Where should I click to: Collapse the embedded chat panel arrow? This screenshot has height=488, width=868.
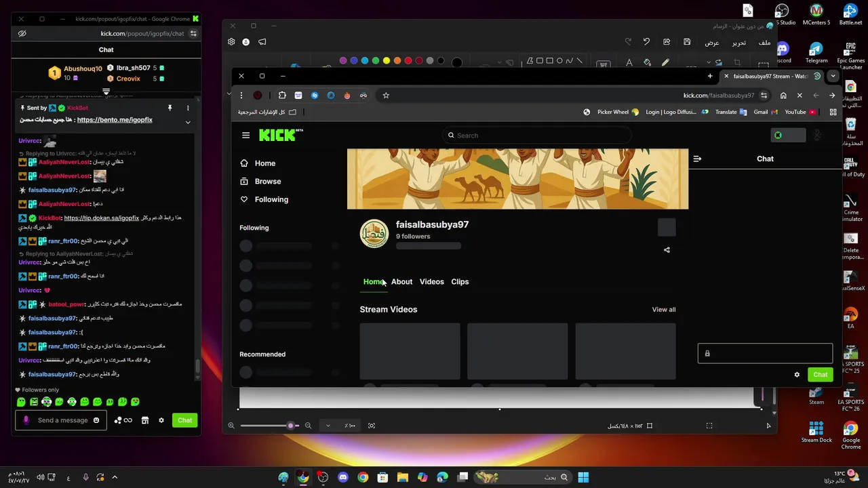point(697,159)
